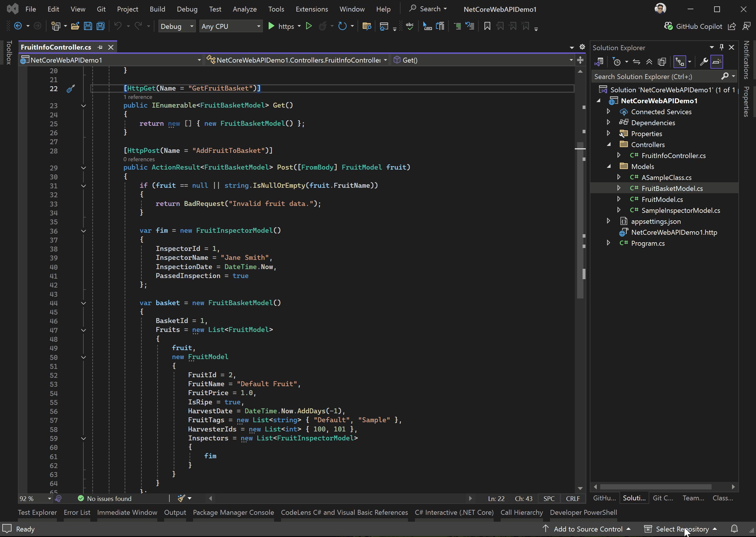Click the Hot Reload flame icon
Screen dimensions: 756x537
322,26
